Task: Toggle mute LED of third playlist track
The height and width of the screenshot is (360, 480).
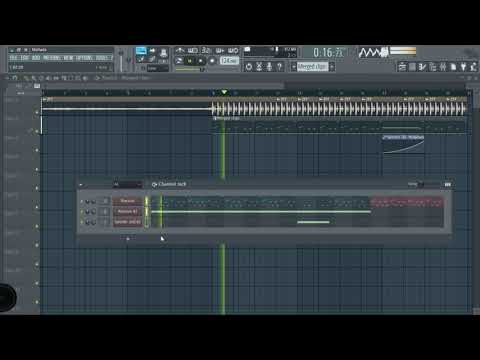Action: [37, 150]
